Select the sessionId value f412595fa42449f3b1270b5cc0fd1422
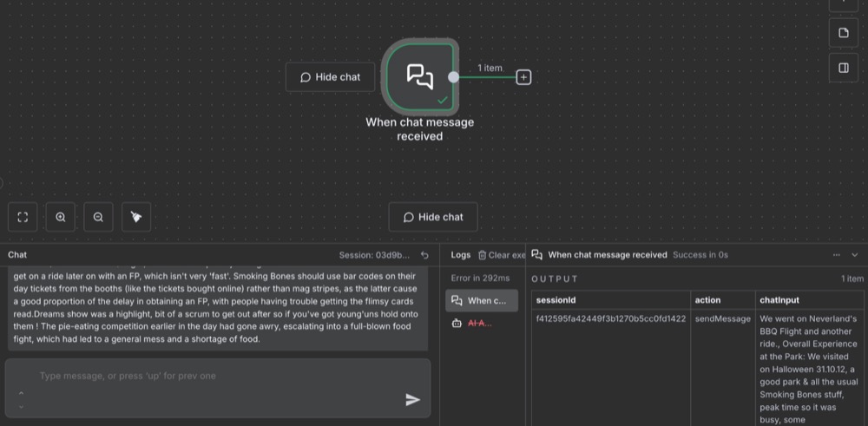 point(611,318)
